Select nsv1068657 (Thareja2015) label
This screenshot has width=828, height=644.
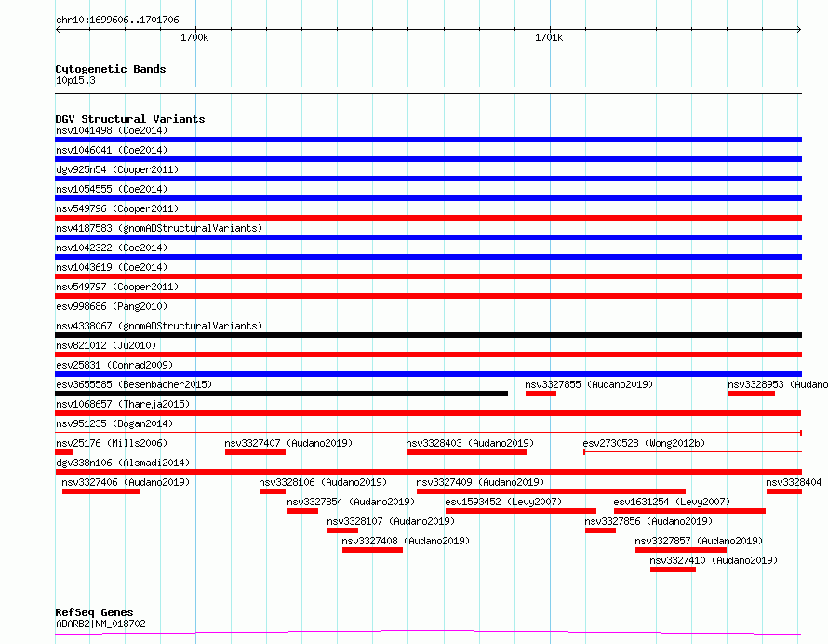(123, 404)
